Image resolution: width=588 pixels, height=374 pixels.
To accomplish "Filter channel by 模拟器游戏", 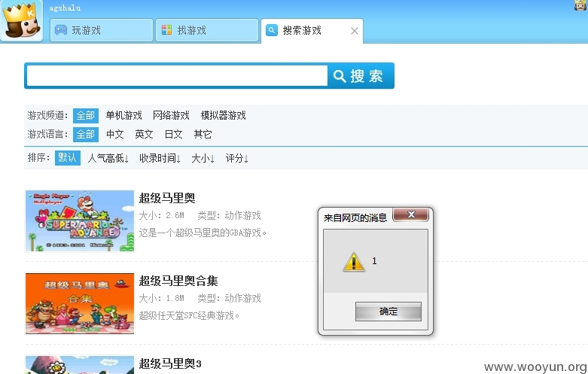I will click(x=223, y=115).
